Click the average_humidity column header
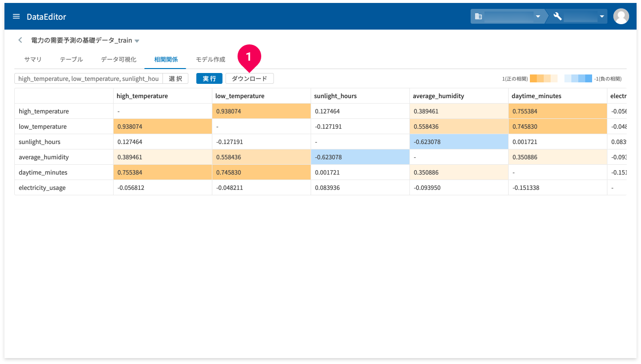This screenshot has height=364, width=641. (459, 96)
